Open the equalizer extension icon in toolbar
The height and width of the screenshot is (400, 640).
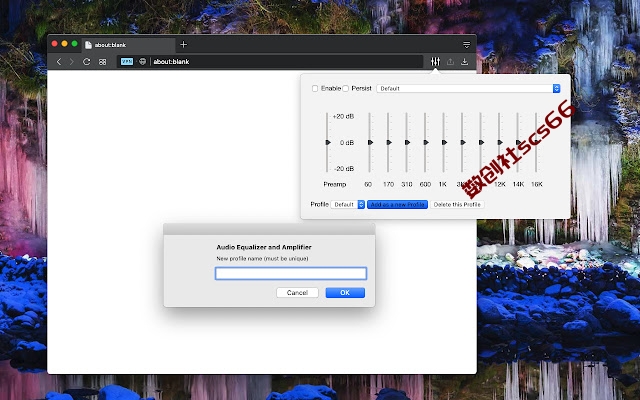tap(435, 62)
